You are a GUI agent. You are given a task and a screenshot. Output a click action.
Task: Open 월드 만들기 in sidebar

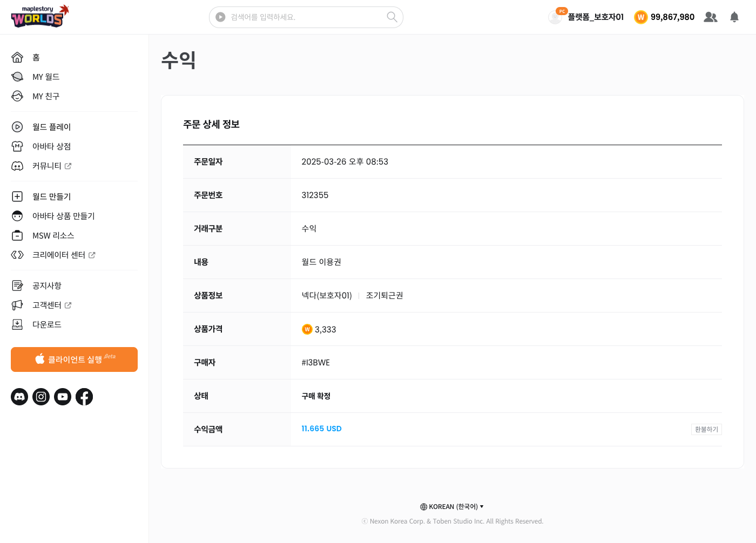(51, 196)
